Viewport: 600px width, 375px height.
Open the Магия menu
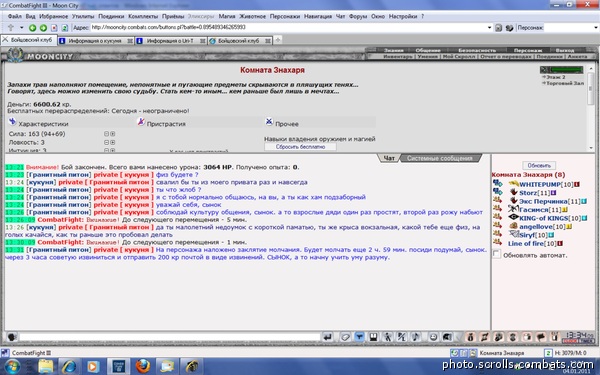tap(227, 16)
